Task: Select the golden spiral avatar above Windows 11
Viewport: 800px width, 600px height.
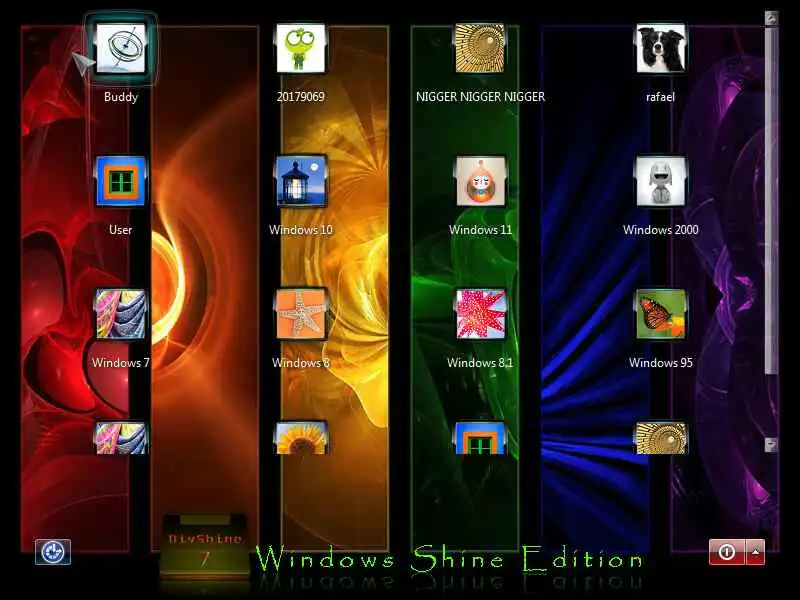Action: [480, 48]
